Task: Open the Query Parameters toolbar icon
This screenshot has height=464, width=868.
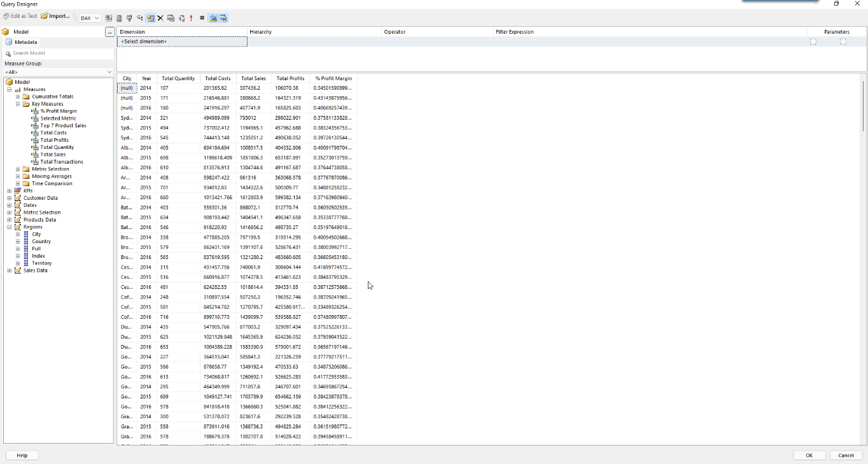Action: (171, 18)
